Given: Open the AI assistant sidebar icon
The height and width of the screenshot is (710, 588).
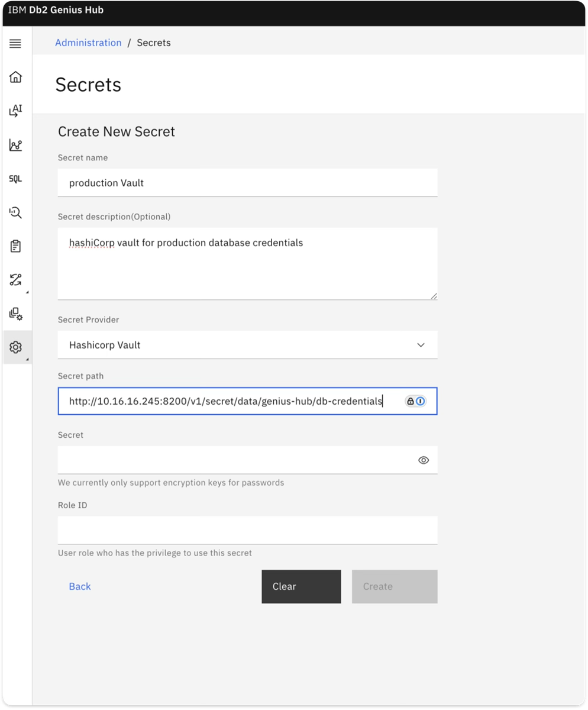Looking at the screenshot, I should 16,111.
